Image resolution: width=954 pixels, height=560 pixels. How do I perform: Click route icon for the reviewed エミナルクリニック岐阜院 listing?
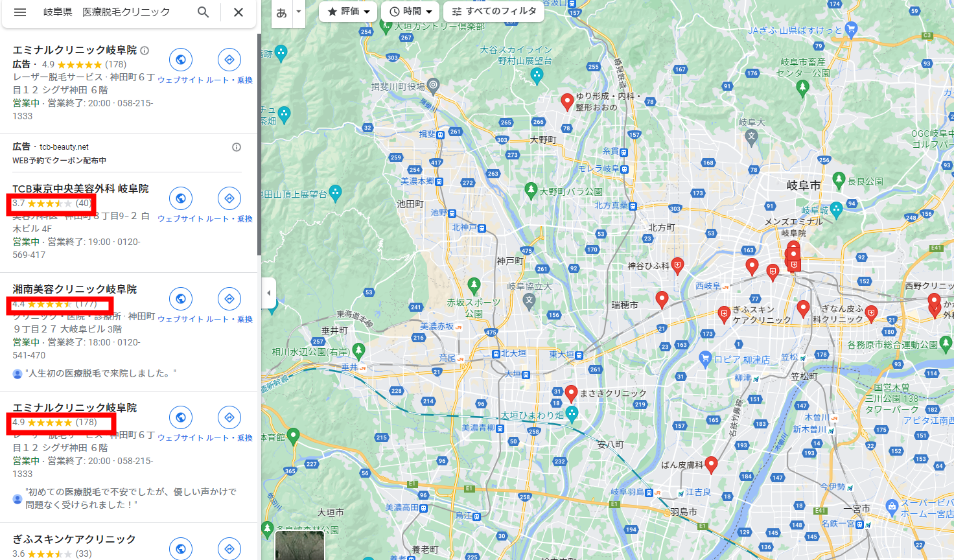click(x=229, y=417)
